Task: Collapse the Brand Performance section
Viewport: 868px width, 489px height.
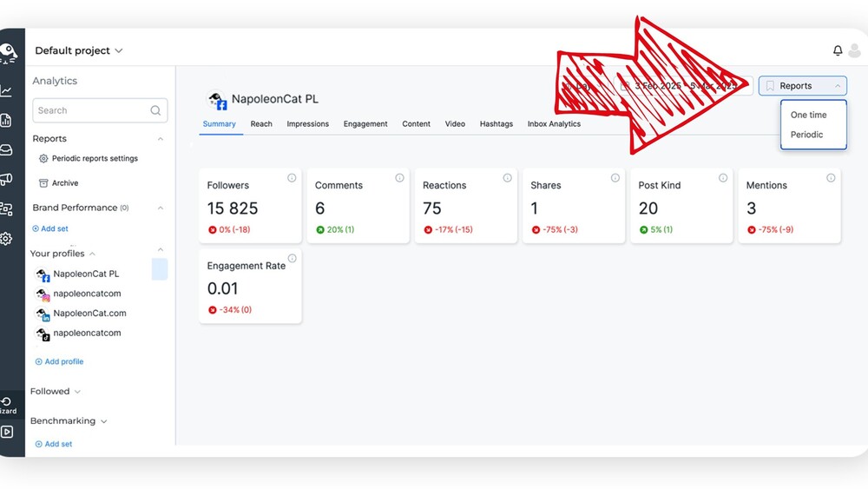Action: (x=161, y=208)
